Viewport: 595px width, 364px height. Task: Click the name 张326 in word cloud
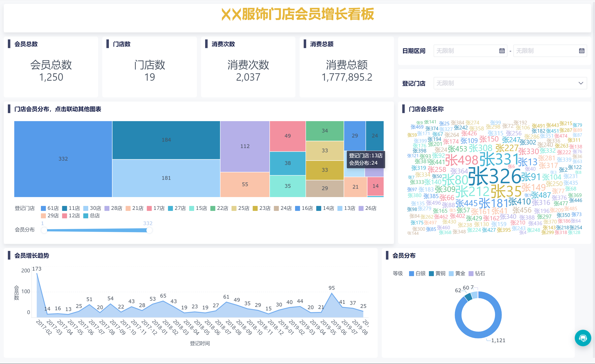(x=494, y=176)
